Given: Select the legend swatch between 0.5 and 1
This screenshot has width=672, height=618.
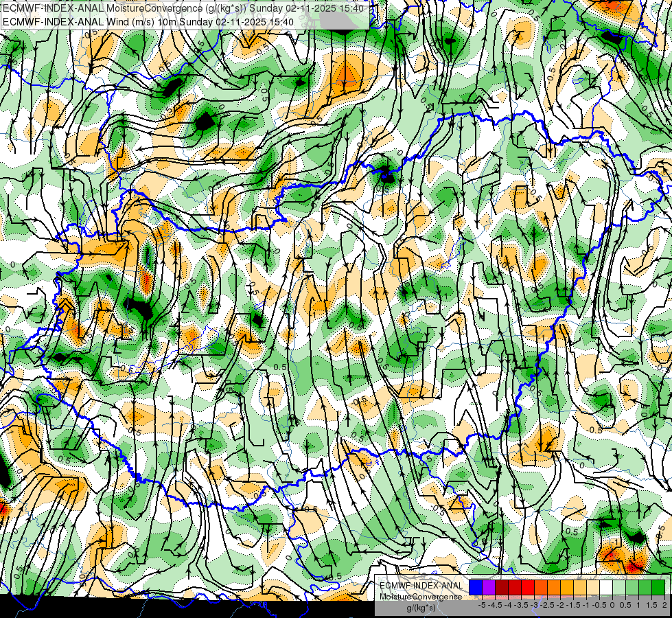Looking at the screenshot, I should pyautogui.click(x=632, y=588).
